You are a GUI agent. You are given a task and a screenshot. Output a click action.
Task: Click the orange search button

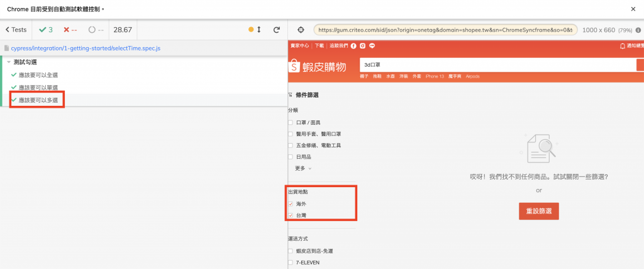(640, 65)
